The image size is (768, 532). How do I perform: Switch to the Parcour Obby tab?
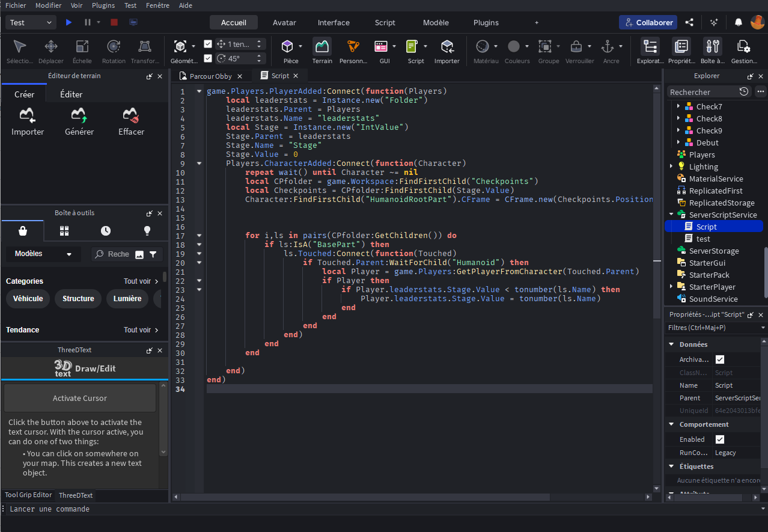tap(210, 76)
